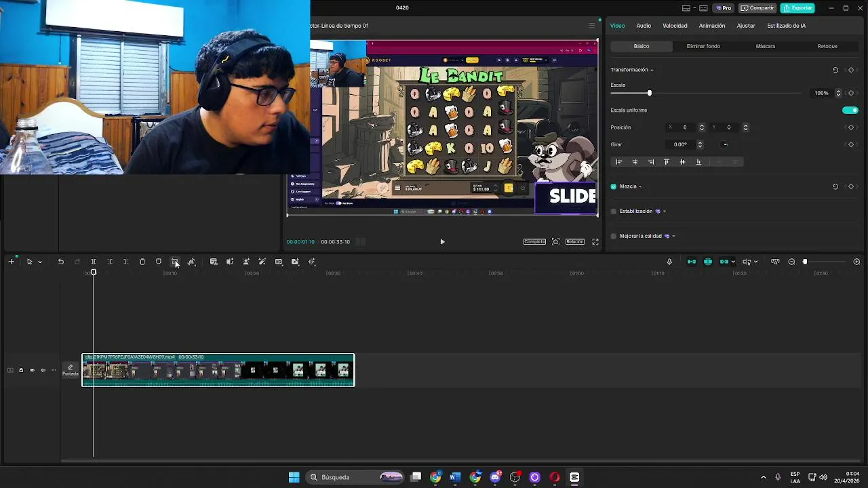The height and width of the screenshot is (488, 868).
Task: Click the delete (trash) icon in timeline toolbar
Action: (x=142, y=262)
